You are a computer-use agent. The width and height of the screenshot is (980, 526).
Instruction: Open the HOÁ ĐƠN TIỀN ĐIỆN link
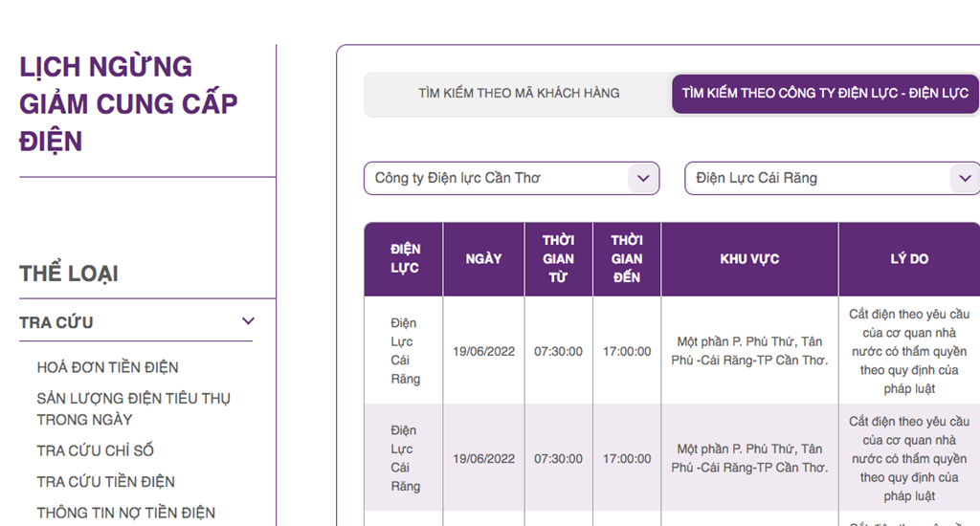coord(107,367)
